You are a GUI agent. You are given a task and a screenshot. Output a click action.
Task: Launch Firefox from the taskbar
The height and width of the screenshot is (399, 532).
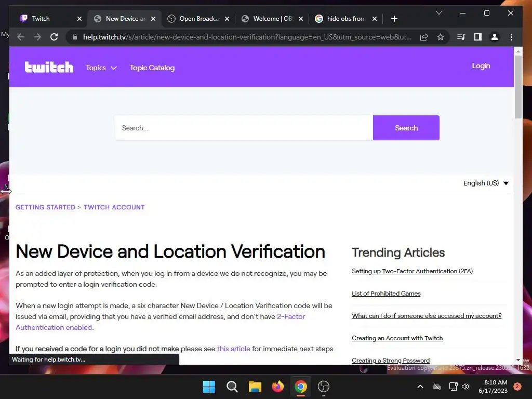[x=277, y=387]
